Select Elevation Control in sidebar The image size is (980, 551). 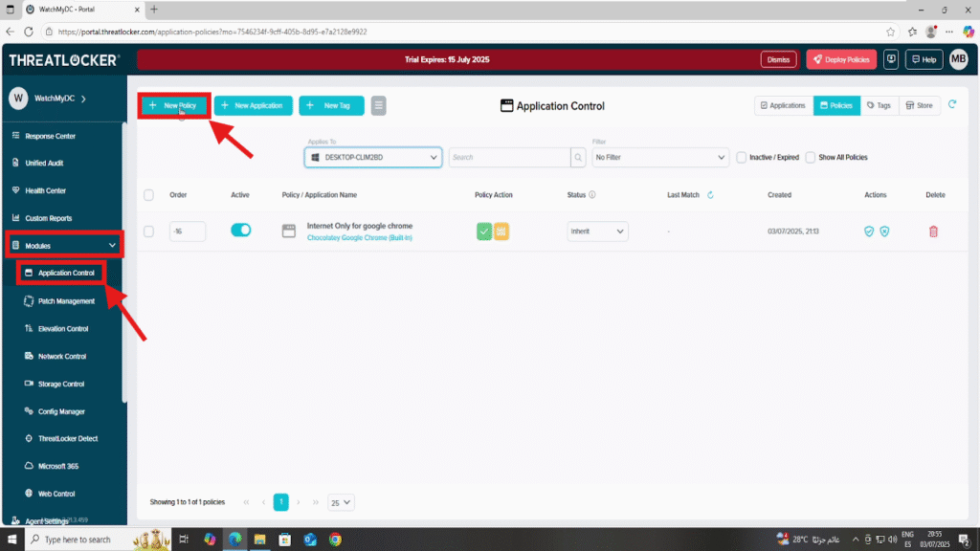coord(63,329)
